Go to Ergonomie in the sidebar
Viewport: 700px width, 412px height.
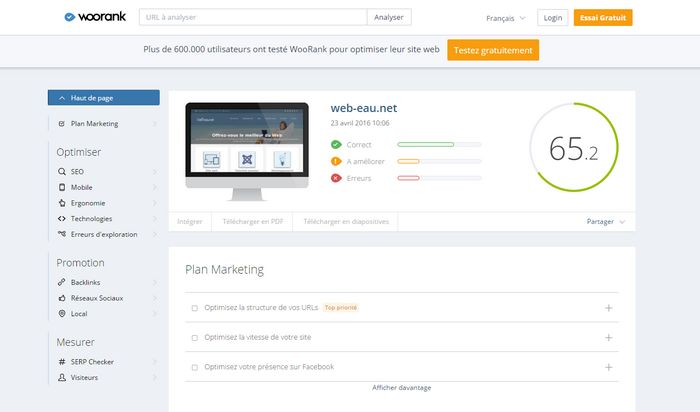(88, 203)
